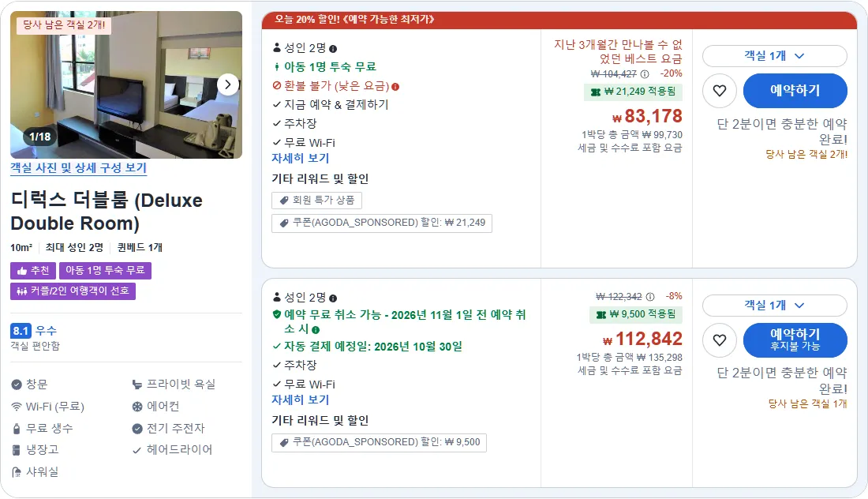The height and width of the screenshot is (499, 868).
Task: Click the ₩112,842 price
Action: pyautogui.click(x=642, y=339)
